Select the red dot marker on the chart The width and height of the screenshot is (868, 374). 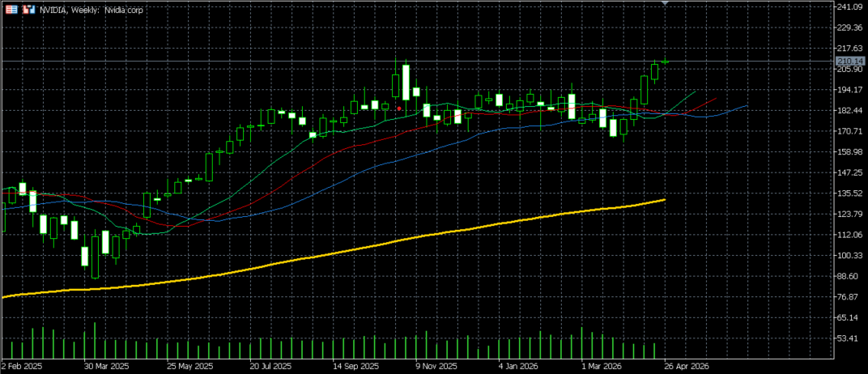399,109
